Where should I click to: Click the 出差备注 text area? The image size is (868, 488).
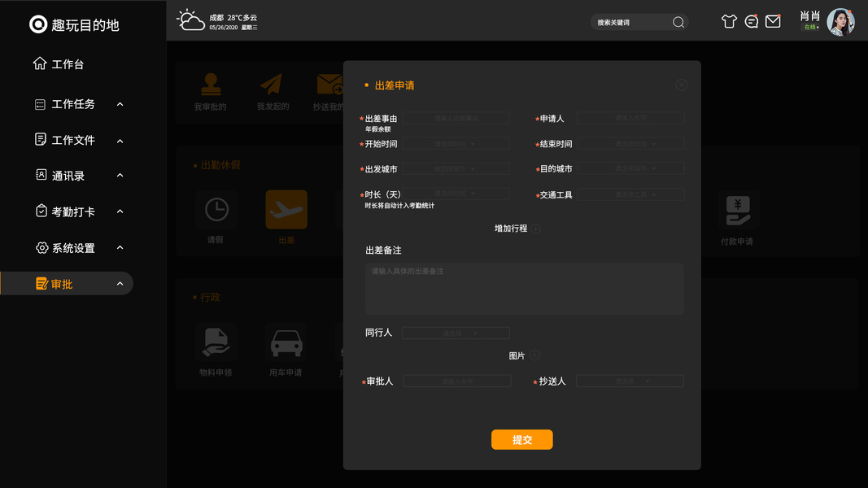click(x=524, y=289)
